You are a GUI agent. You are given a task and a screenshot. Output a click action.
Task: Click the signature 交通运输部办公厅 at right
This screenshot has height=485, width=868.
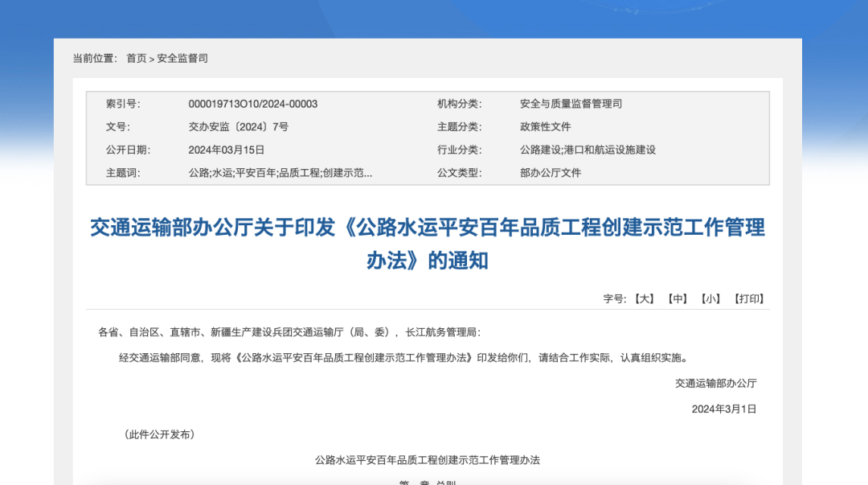715,384
